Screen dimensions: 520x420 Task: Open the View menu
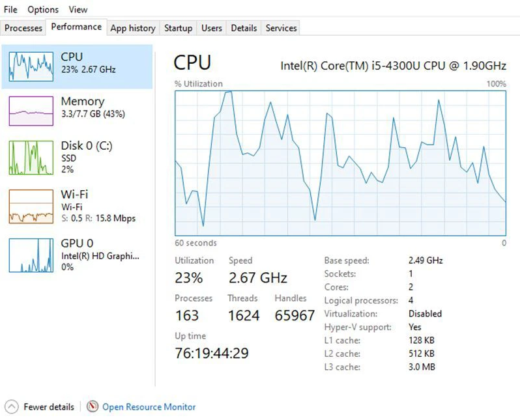point(78,10)
